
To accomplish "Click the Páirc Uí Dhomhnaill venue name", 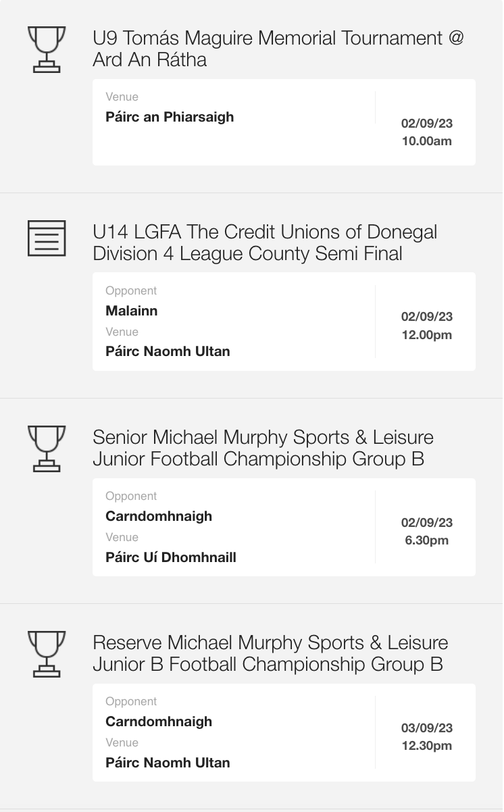I will coord(171,557).
